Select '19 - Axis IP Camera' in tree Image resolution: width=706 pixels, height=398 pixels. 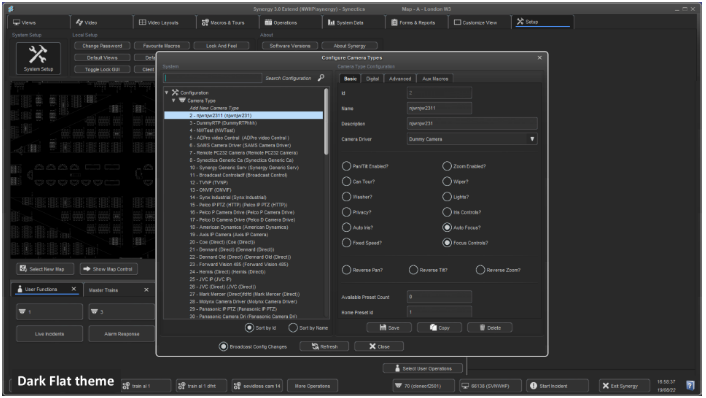coord(228,234)
